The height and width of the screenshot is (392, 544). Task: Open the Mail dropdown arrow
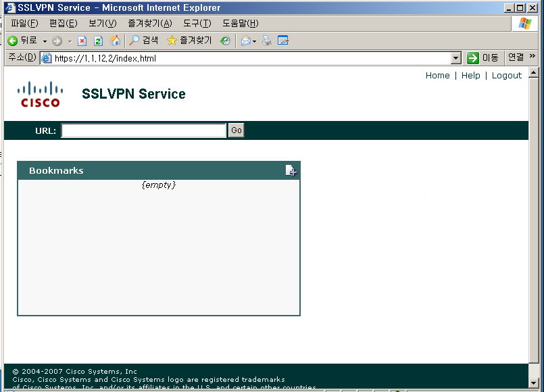click(x=255, y=41)
